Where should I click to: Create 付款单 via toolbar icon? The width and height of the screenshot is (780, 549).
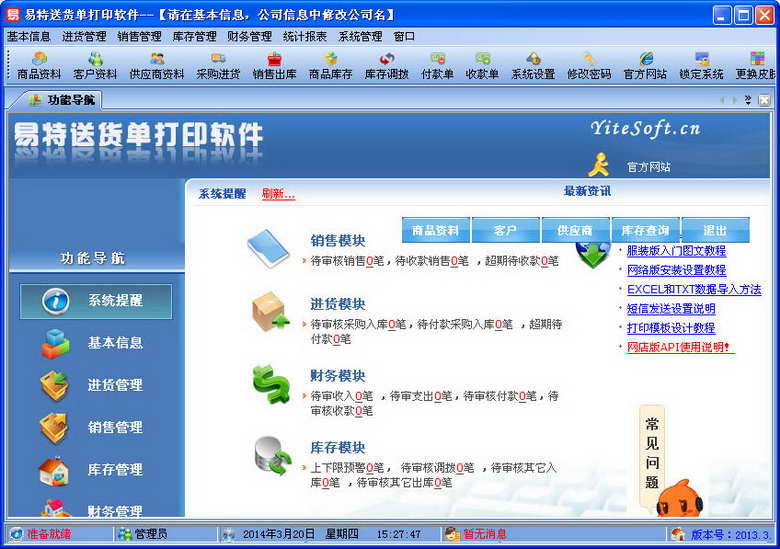coord(437,66)
